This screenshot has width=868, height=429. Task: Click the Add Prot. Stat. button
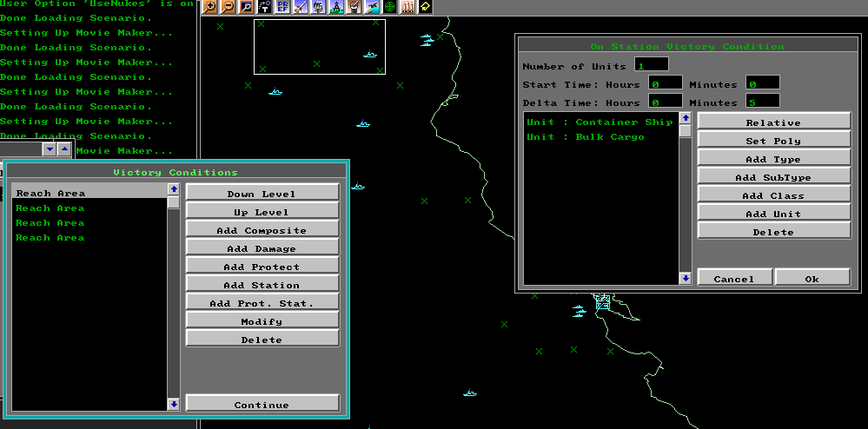tap(262, 301)
